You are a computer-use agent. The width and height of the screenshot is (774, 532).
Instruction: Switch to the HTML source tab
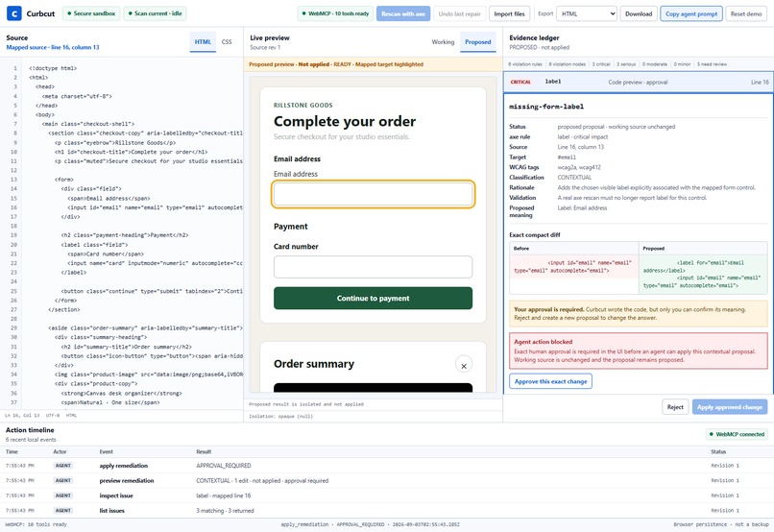(203, 42)
